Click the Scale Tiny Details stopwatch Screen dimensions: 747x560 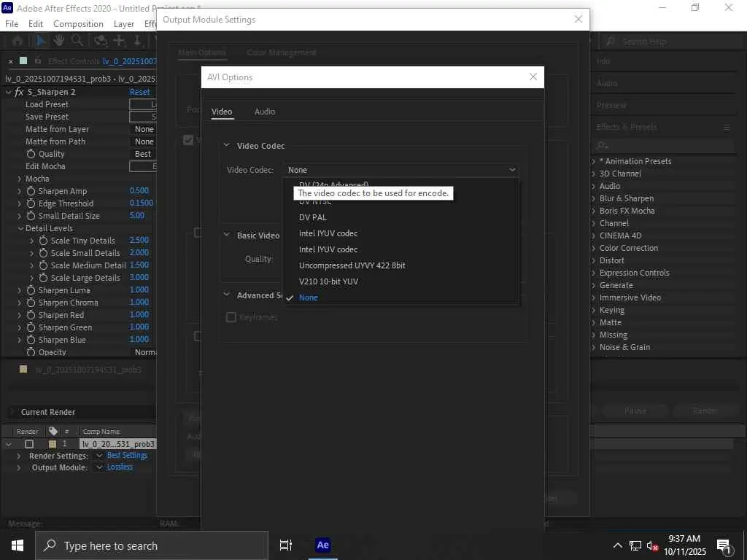[x=43, y=241]
